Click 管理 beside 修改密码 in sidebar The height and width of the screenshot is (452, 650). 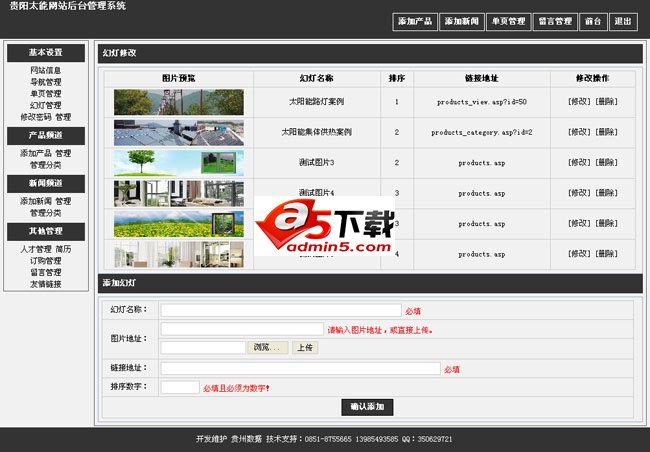[63, 117]
